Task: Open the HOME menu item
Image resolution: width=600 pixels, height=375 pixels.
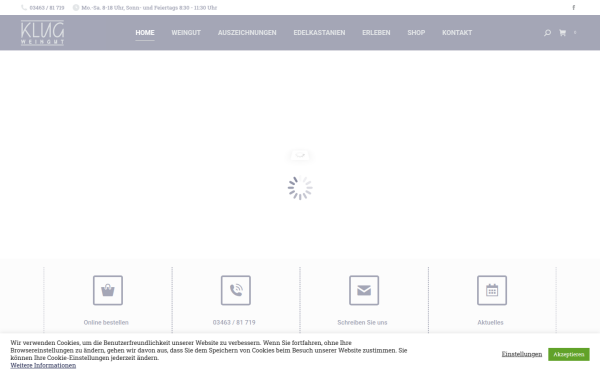Action: click(145, 33)
